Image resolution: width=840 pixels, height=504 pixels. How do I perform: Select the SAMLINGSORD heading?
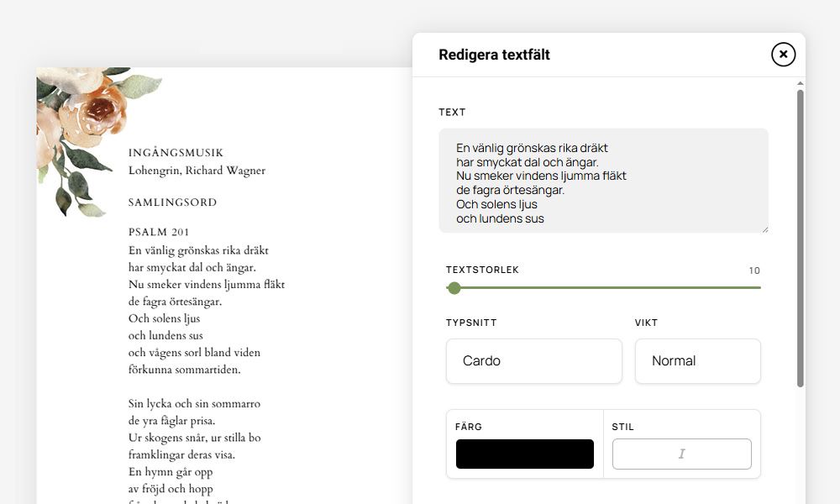(x=172, y=202)
